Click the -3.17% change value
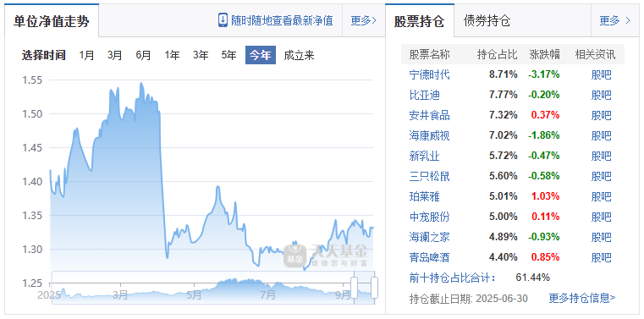This screenshot has height=319, width=644. point(544,74)
